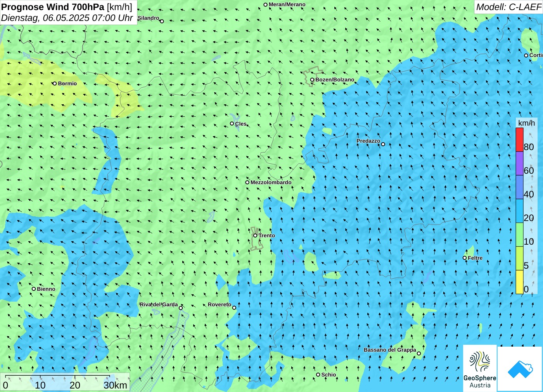Screen dimensions: 543x392
Task: Click the "80" value on the legend
Action: 529,147
